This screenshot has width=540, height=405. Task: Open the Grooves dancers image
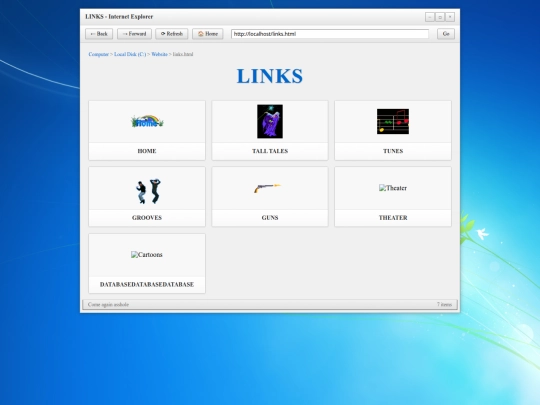click(148, 191)
